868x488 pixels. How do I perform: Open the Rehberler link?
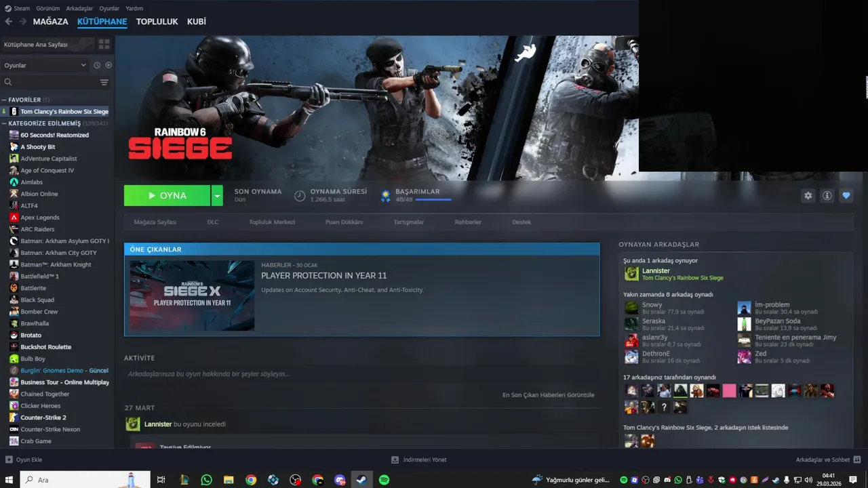[x=468, y=222]
